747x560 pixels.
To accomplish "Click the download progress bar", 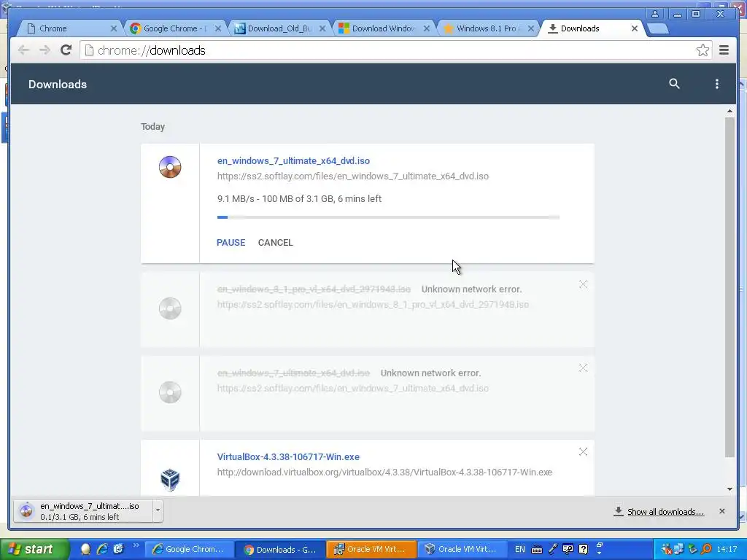I will (388, 217).
